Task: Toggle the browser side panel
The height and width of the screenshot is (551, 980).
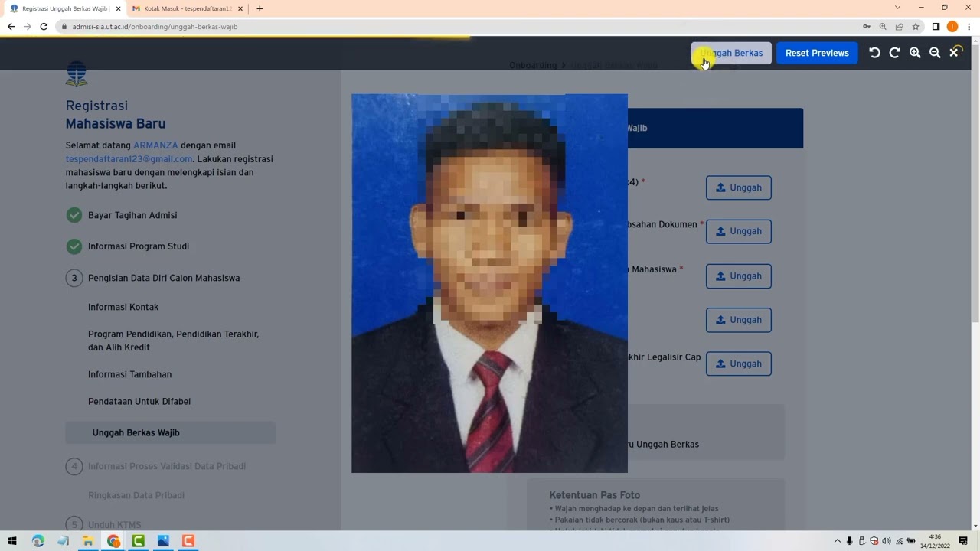Action: (936, 26)
